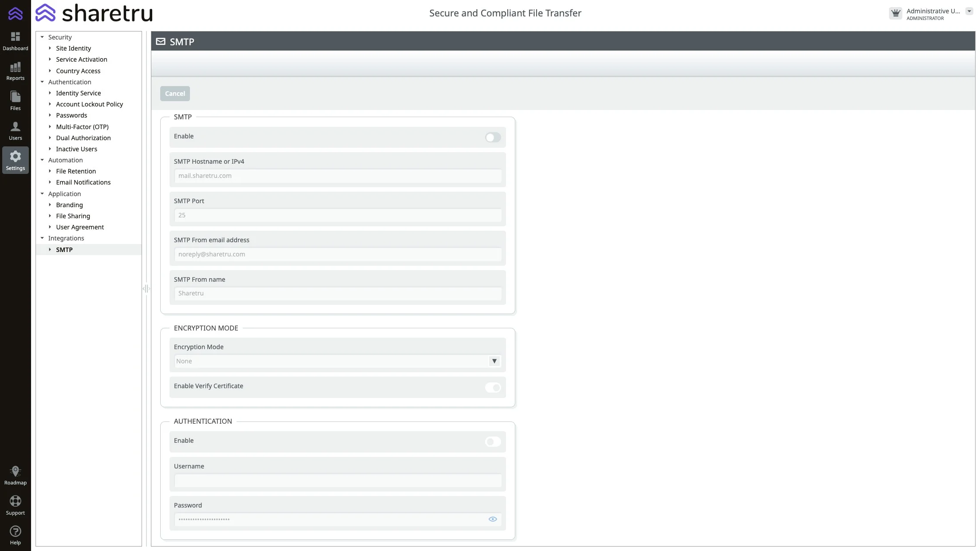Screen dimensions: 980x551
Task: Toggle Enable Verify Certificate switch
Action: [493, 388]
